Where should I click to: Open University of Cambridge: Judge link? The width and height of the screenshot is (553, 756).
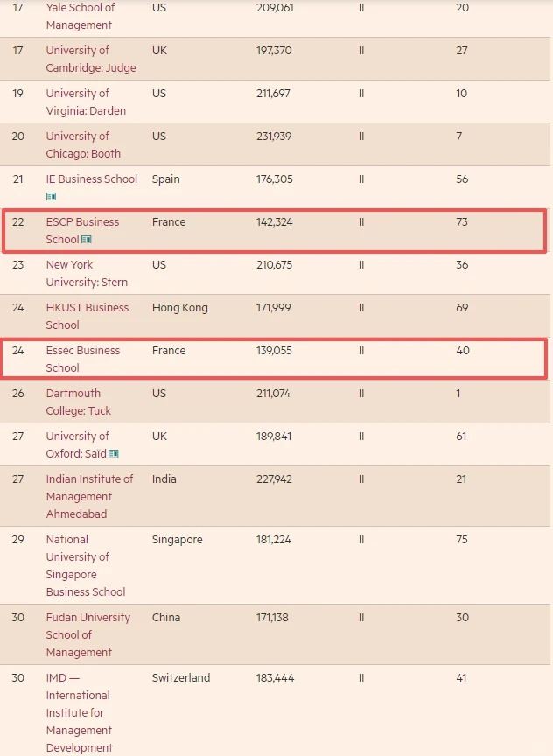click(90, 59)
